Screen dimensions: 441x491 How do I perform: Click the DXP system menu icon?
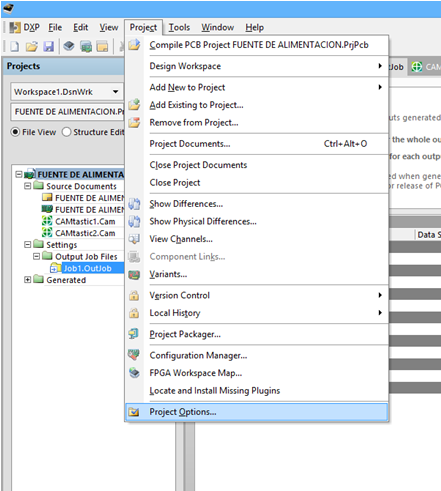tap(15, 27)
